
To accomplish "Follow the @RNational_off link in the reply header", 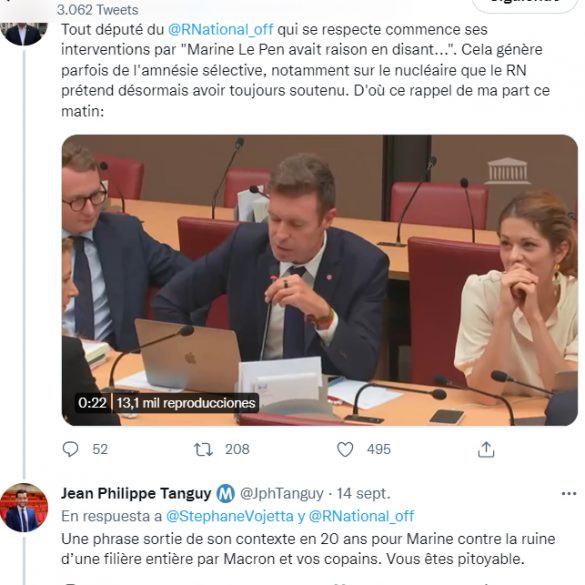I will [362, 516].
